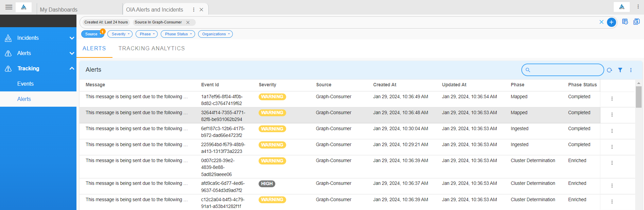Expand the Phase Status filter dropdown

tap(178, 34)
